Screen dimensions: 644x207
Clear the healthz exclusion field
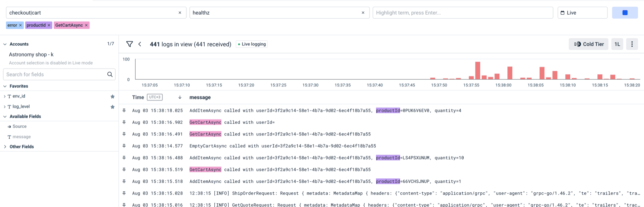click(363, 13)
